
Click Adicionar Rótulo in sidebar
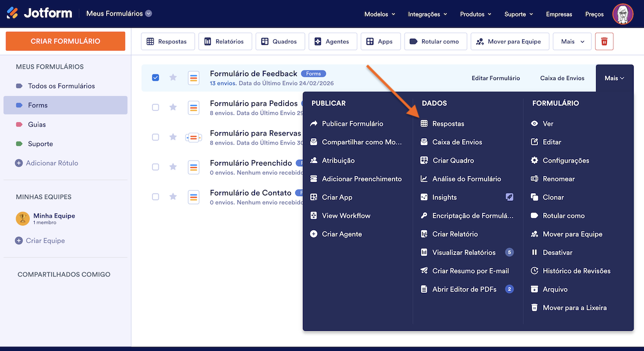(x=47, y=163)
